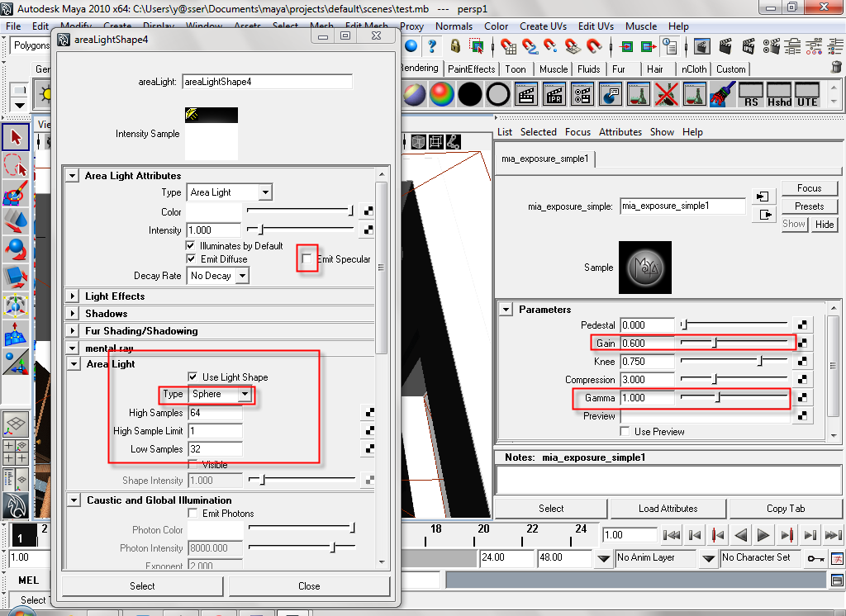The image size is (846, 616).
Task: Select the arrow Select tool in toolbox
Action: click(x=16, y=137)
